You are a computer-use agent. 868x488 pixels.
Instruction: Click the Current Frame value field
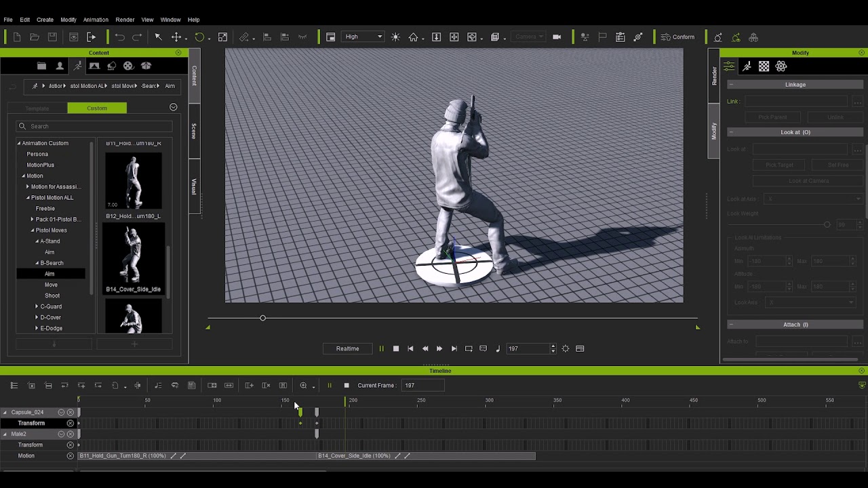422,386
